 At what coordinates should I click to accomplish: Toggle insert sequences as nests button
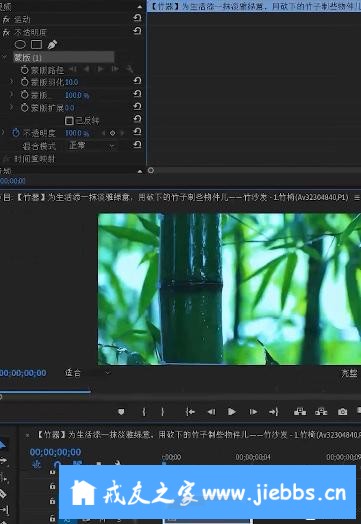[x=37, y=464]
